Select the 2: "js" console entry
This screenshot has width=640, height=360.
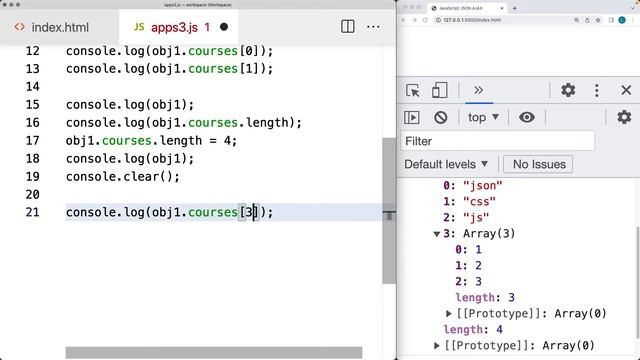[466, 218]
